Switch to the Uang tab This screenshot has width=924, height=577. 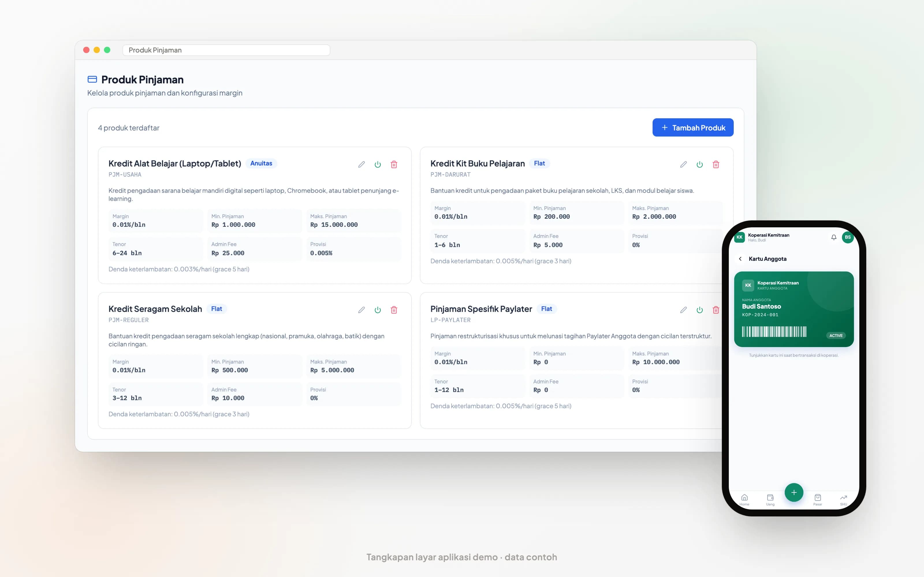click(770, 499)
